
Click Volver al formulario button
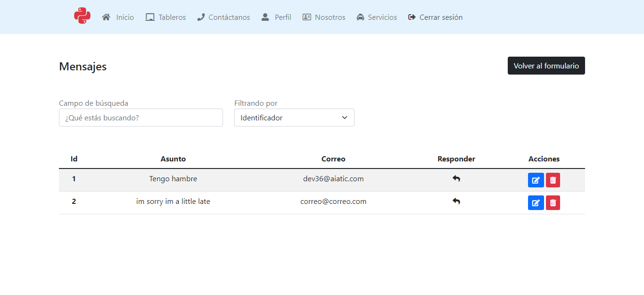pos(546,66)
